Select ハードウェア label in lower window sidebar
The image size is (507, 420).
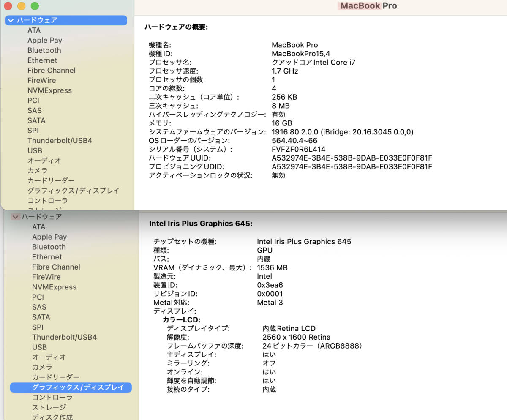click(x=42, y=217)
